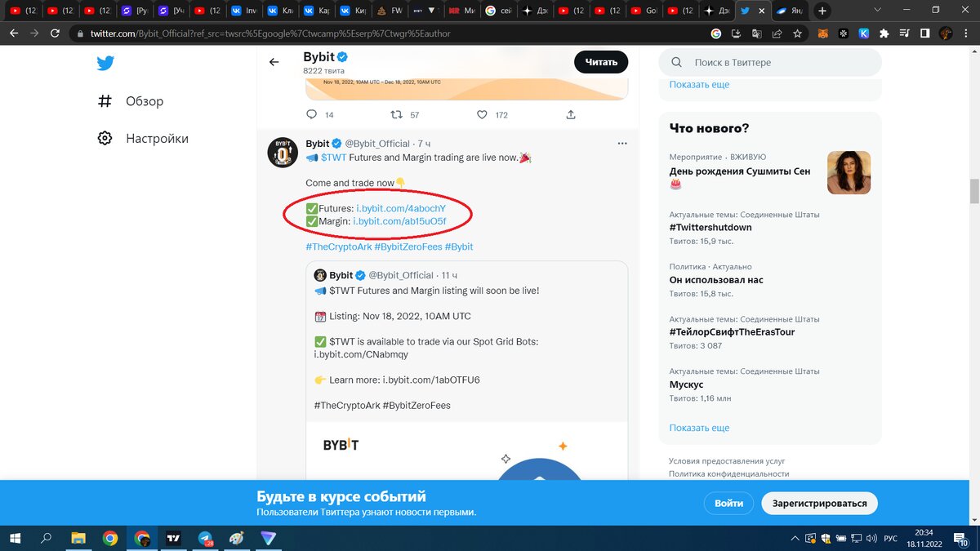The image size is (980, 551).
Task: Open the Windows Start menu
Action: [x=16, y=539]
